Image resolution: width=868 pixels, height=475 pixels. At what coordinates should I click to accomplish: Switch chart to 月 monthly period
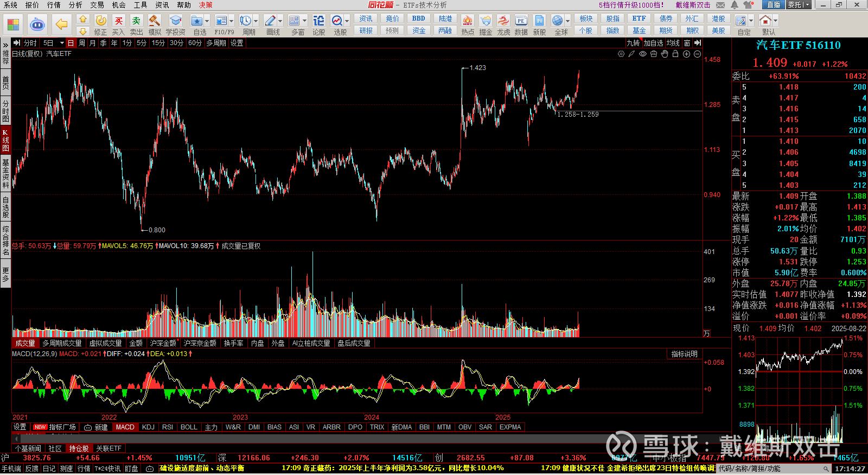pyautogui.click(x=93, y=43)
